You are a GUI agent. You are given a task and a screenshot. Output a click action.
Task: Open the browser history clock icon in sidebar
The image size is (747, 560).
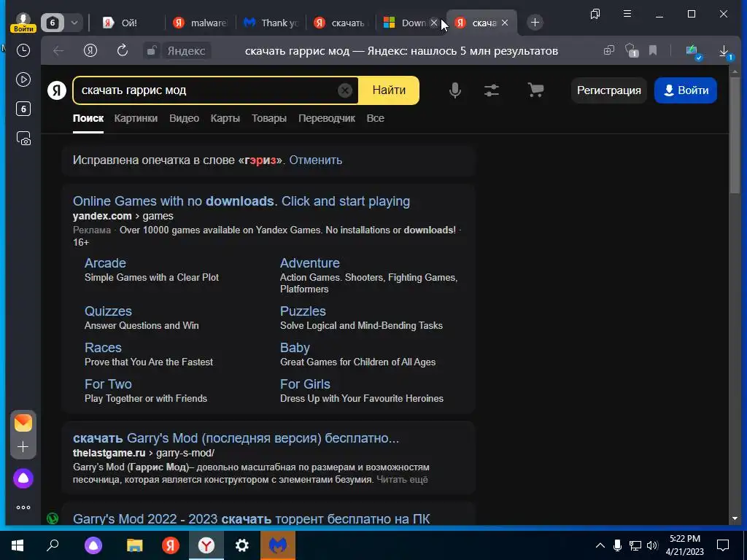point(23,50)
